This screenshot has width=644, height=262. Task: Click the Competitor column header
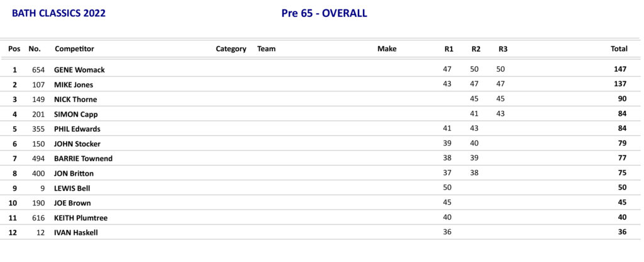[74, 48]
